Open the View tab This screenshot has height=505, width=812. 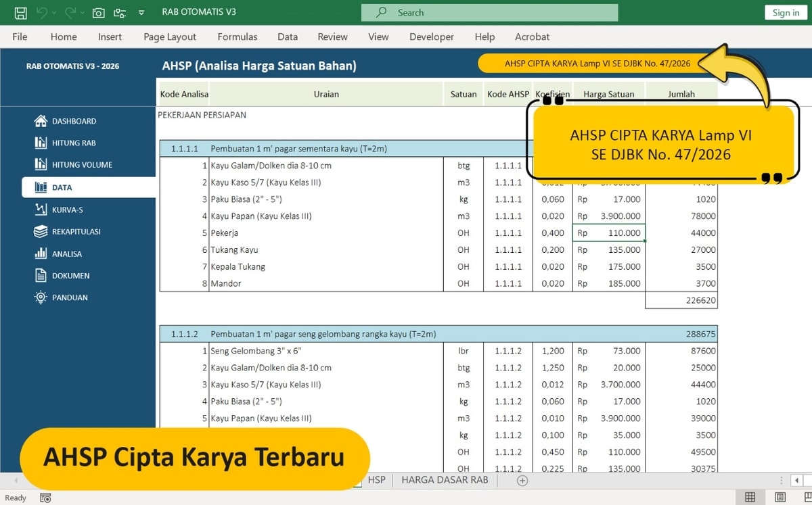click(378, 37)
